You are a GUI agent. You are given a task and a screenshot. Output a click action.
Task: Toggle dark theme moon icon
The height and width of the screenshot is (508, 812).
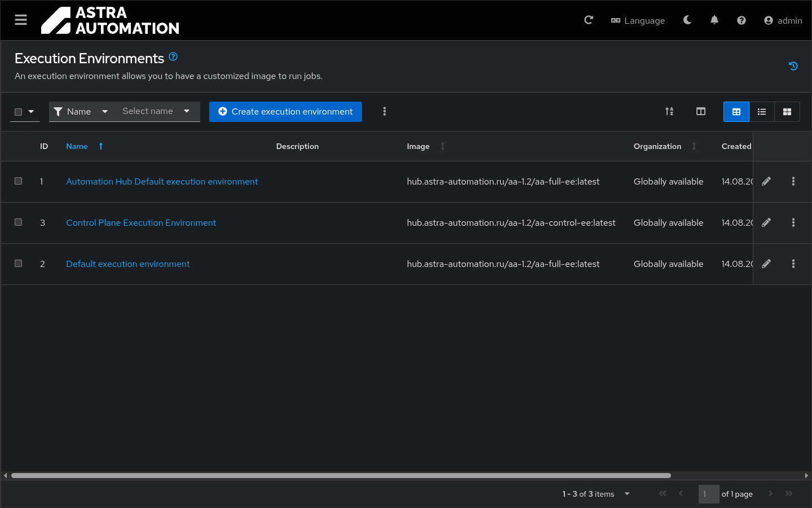687,20
